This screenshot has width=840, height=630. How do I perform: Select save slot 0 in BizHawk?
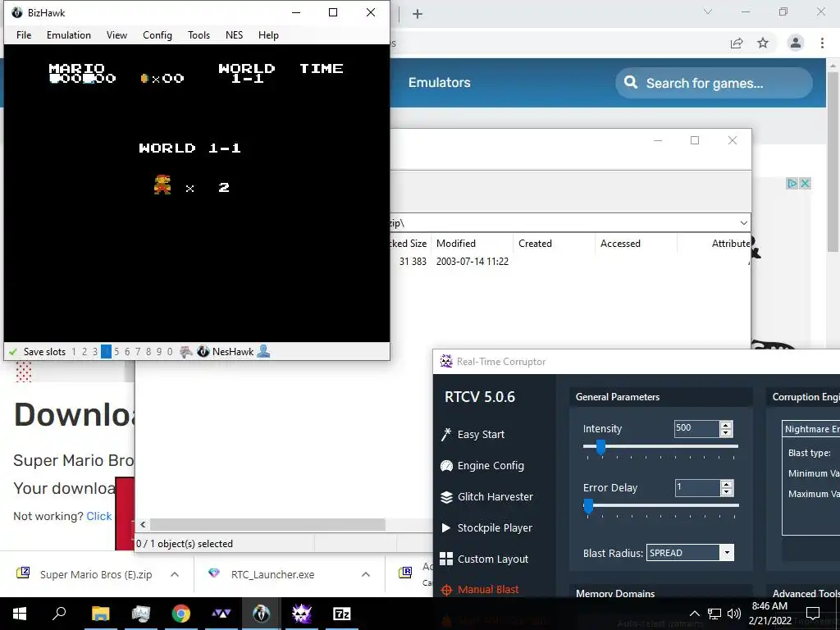(x=170, y=351)
